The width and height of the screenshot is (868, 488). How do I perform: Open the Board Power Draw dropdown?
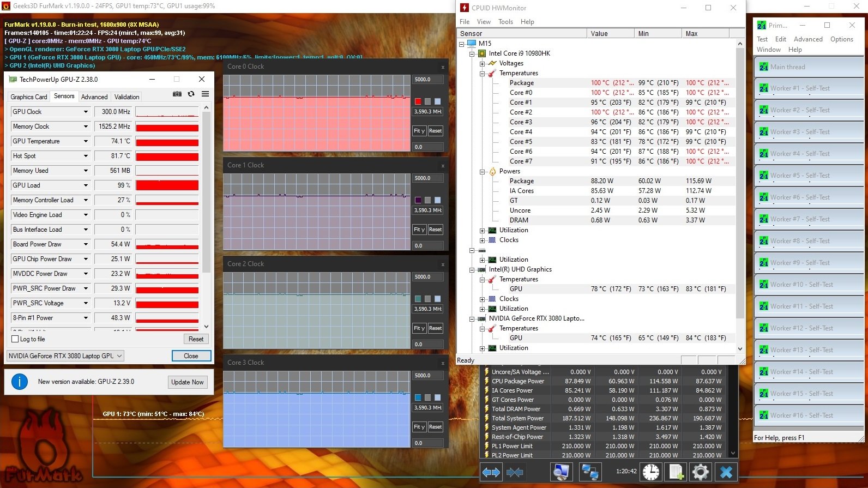point(86,244)
